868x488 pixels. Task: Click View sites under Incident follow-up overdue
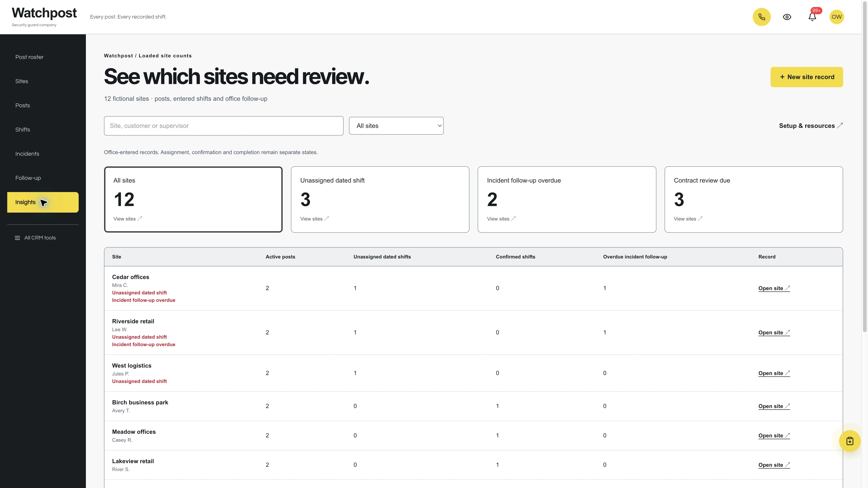click(x=501, y=219)
